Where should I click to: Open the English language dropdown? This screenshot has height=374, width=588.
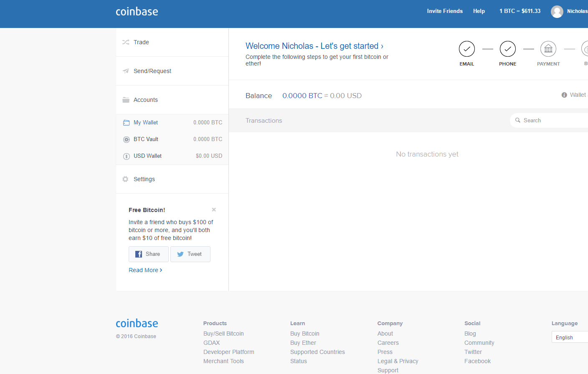click(x=570, y=337)
